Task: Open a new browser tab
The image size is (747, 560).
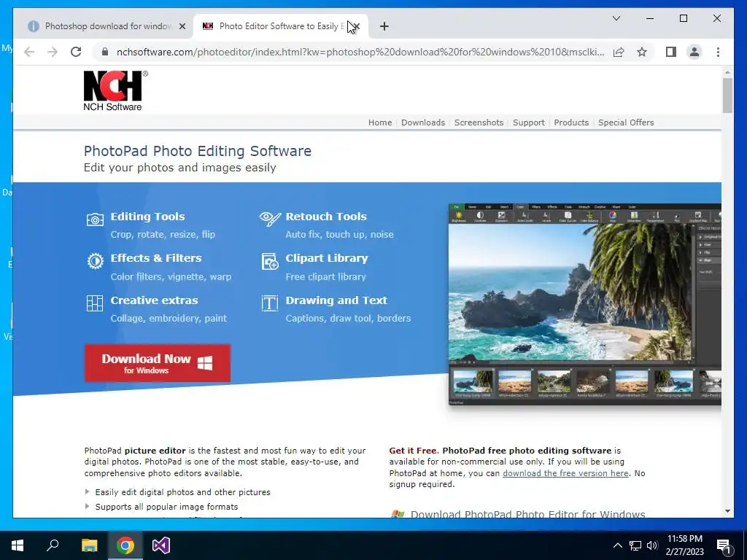Action: coord(384,26)
